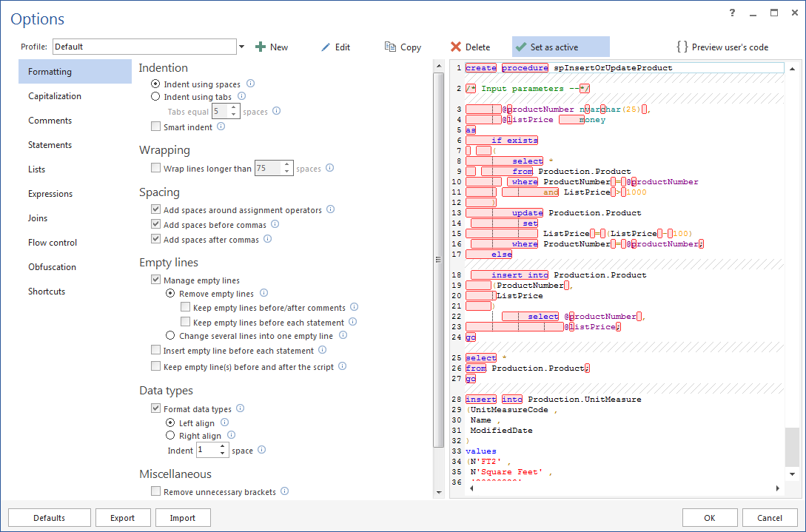Screen dimensions: 806x532
Task: Increase the data type Indent spinner value
Action: (224, 447)
